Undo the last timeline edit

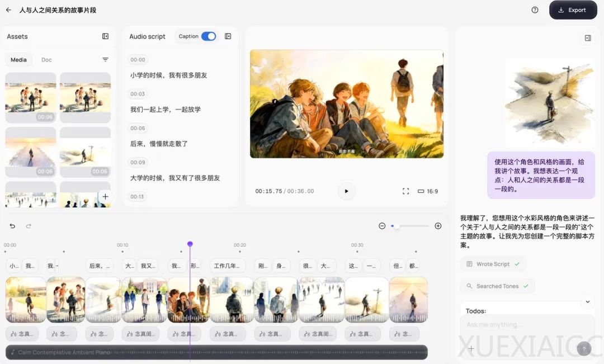12,225
